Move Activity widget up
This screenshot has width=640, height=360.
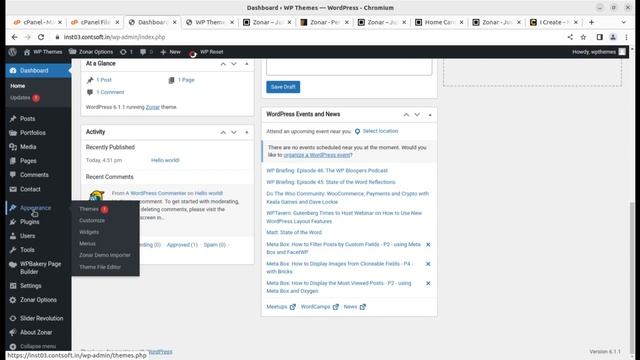tap(223, 132)
